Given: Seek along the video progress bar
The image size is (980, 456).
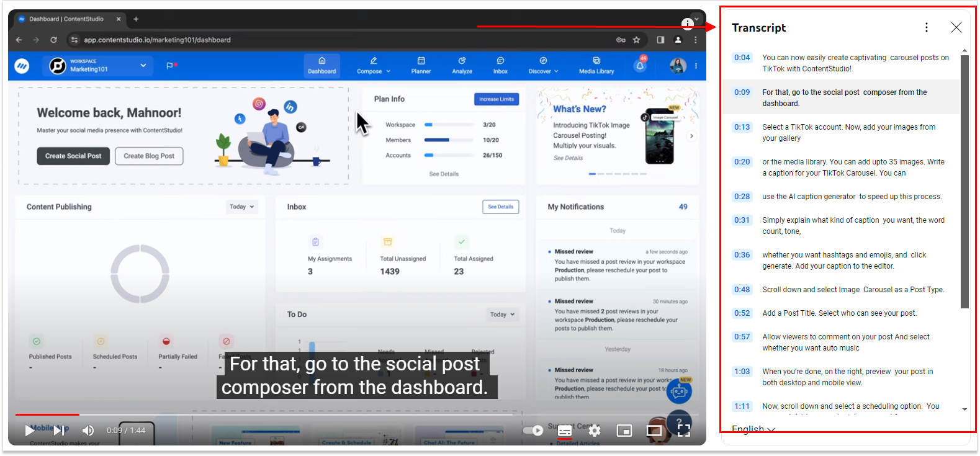Looking at the screenshot, I should [357, 414].
